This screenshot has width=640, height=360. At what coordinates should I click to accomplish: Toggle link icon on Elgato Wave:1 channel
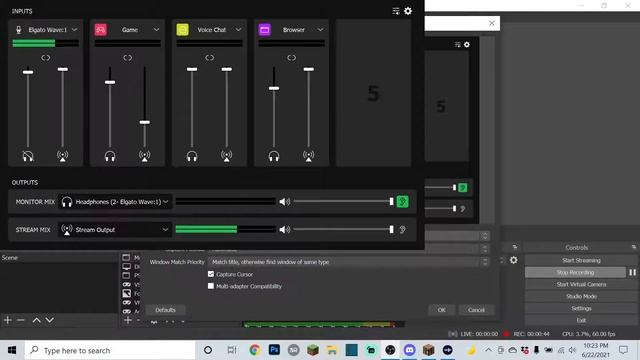click(x=46, y=58)
